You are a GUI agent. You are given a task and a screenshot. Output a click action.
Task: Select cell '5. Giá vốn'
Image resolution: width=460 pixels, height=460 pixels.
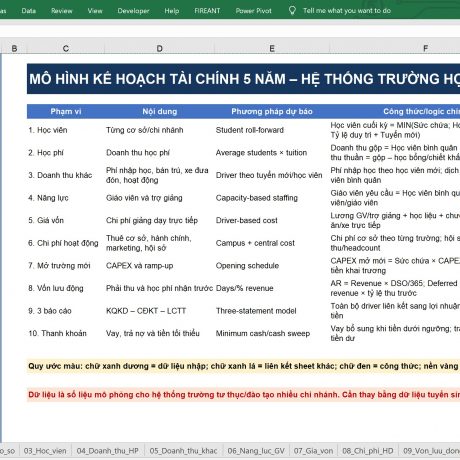click(66, 220)
